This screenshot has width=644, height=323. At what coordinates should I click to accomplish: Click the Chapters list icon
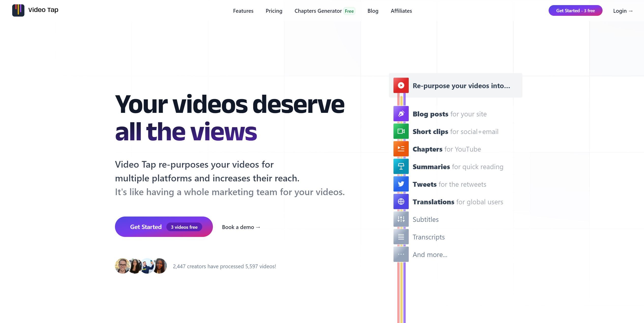[401, 149]
